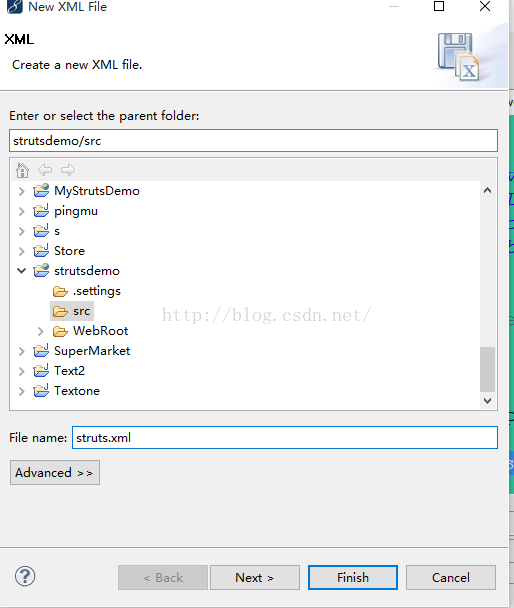514x608 pixels.
Task: Click the strutsdemo project icon
Action: (41, 271)
